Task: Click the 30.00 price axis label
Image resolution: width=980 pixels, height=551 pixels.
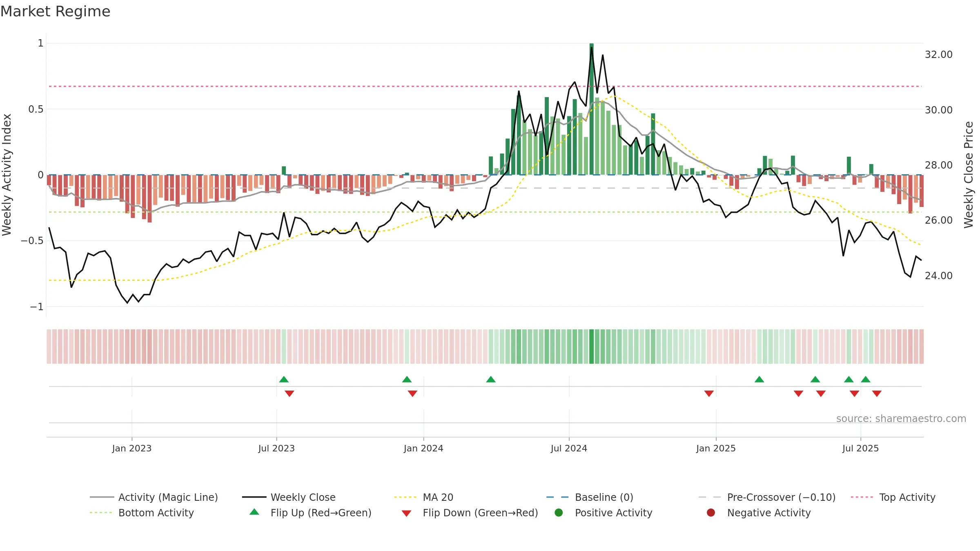Action: (x=938, y=110)
